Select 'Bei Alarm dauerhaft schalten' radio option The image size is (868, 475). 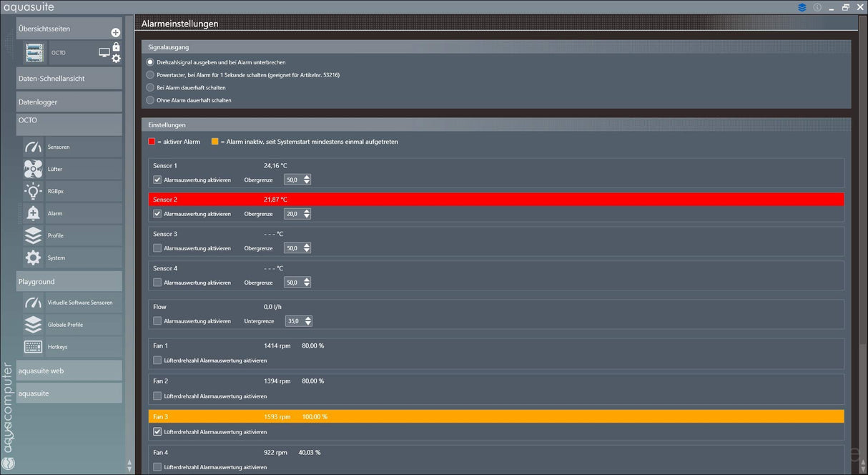point(150,87)
